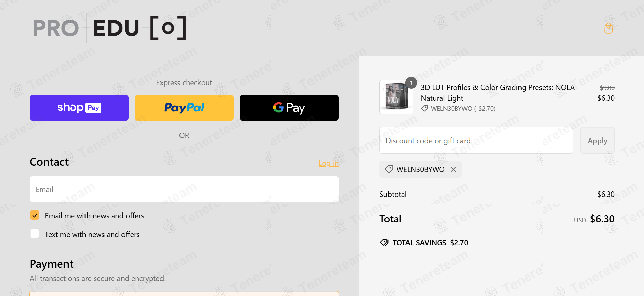Uncheck Email me with news and offers
The width and height of the screenshot is (644, 296).
pos(35,215)
